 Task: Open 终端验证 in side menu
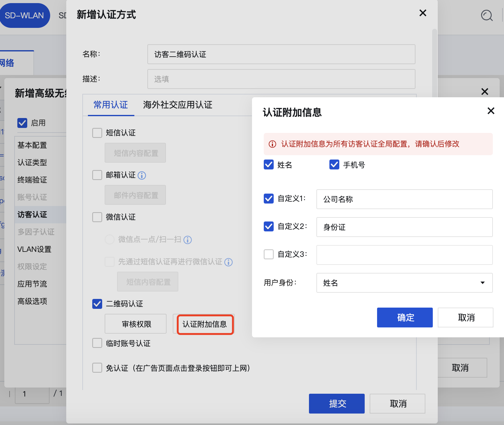coord(32,180)
